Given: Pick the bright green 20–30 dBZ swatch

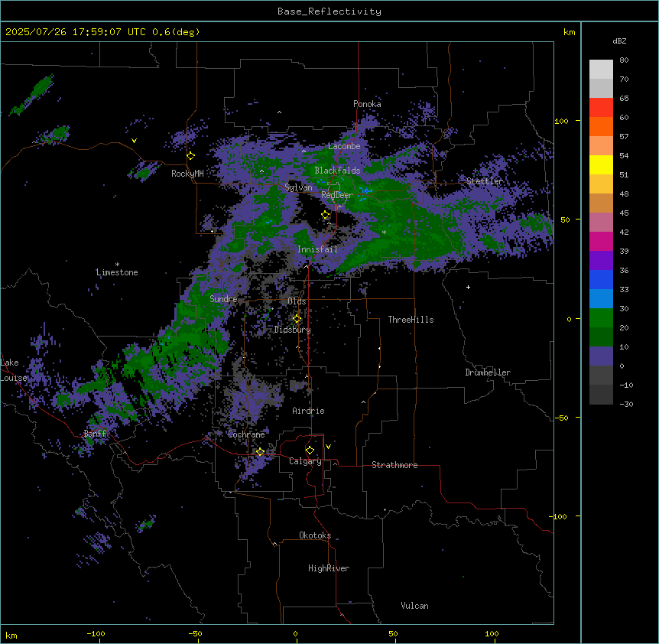Looking at the screenshot, I should [x=601, y=318].
